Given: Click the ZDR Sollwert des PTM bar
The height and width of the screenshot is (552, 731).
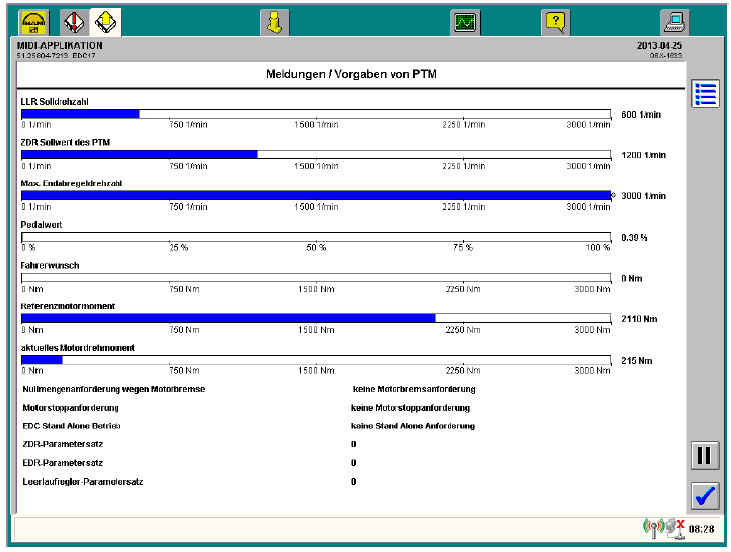Looking at the screenshot, I should (139, 155).
